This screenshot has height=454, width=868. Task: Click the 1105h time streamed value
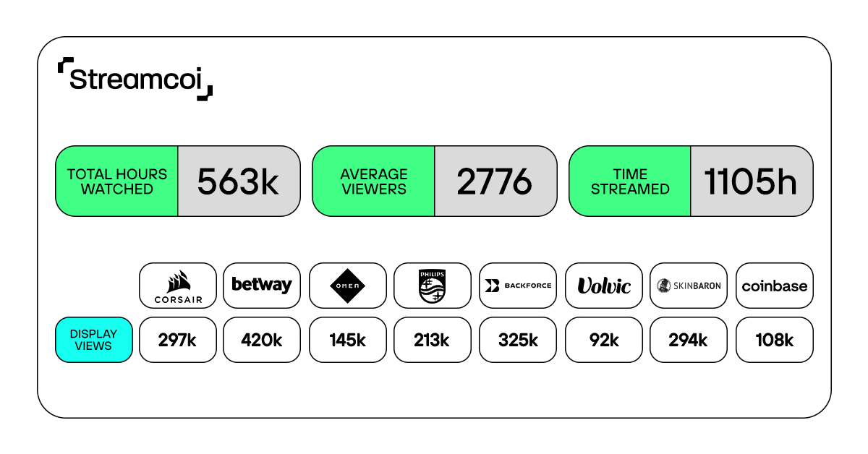point(751,182)
